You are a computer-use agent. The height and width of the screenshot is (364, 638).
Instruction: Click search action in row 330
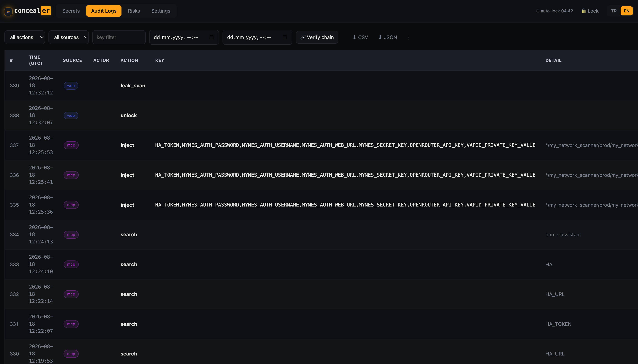click(x=129, y=354)
